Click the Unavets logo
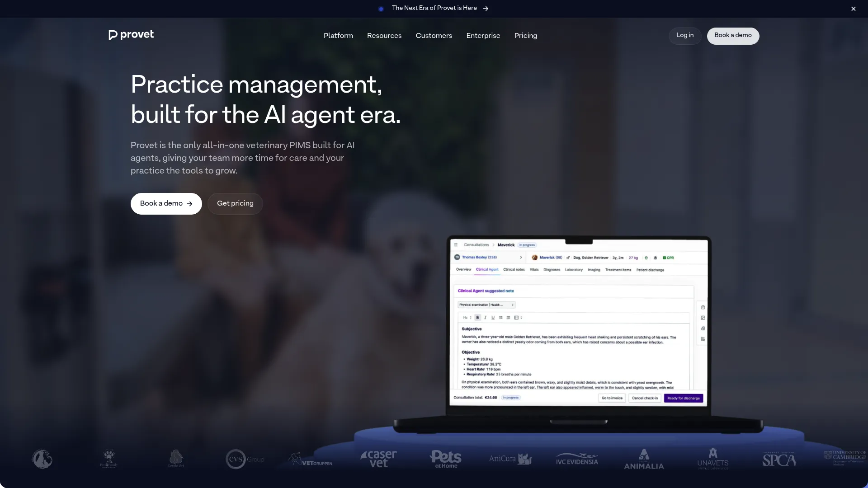Image resolution: width=868 pixels, height=488 pixels. tap(713, 459)
